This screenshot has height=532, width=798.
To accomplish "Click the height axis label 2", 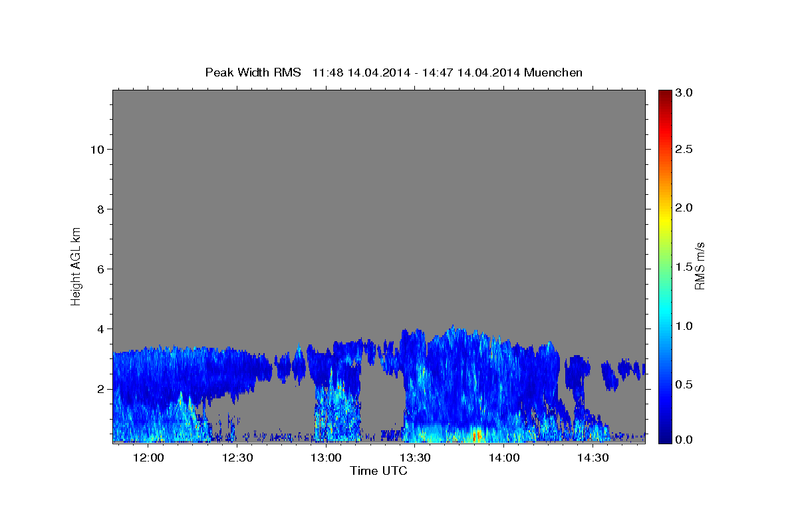I will pyautogui.click(x=101, y=389).
